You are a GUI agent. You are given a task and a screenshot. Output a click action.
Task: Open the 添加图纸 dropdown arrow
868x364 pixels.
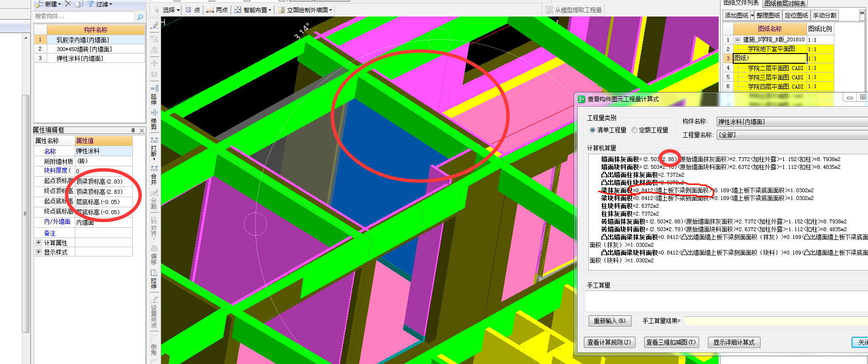coord(752,16)
